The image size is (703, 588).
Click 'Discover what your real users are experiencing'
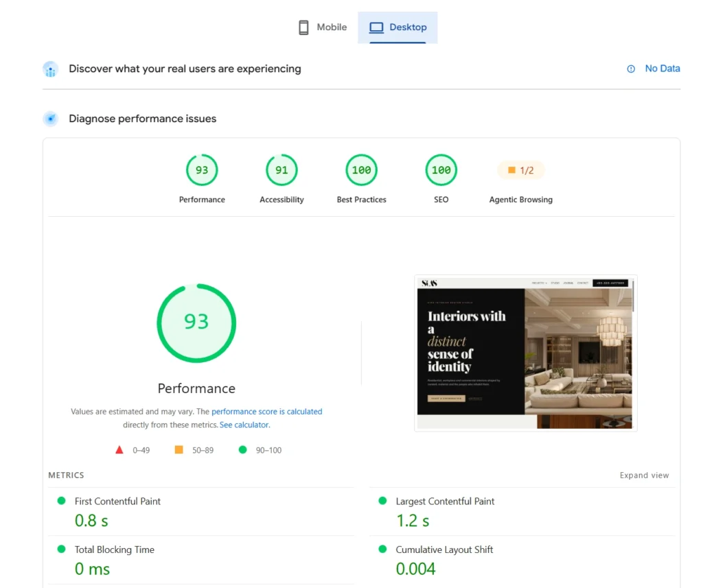point(185,69)
